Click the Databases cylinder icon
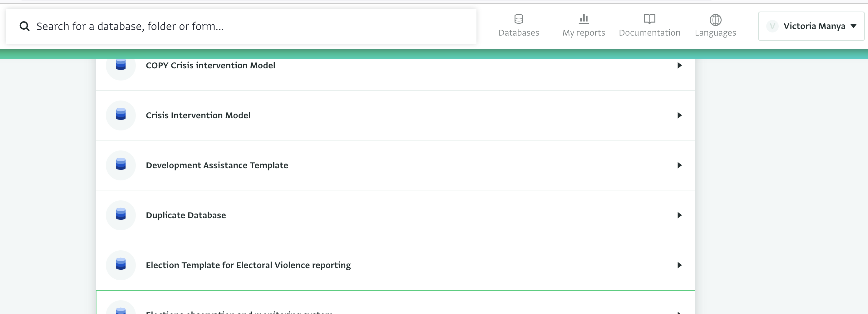The image size is (868, 314). [519, 19]
